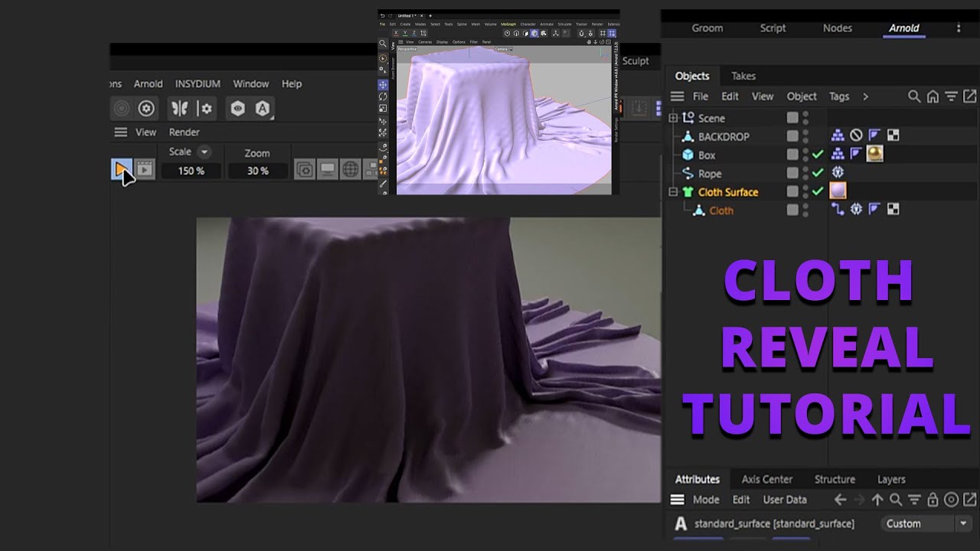Viewport: 980px width, 551px height.
Task: Click the Objects manager home icon
Action: coord(933,96)
